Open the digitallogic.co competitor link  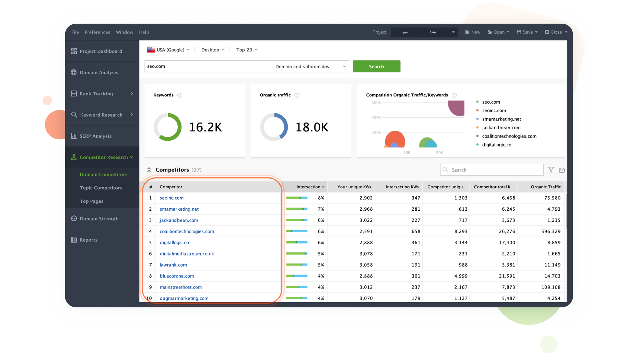click(174, 243)
